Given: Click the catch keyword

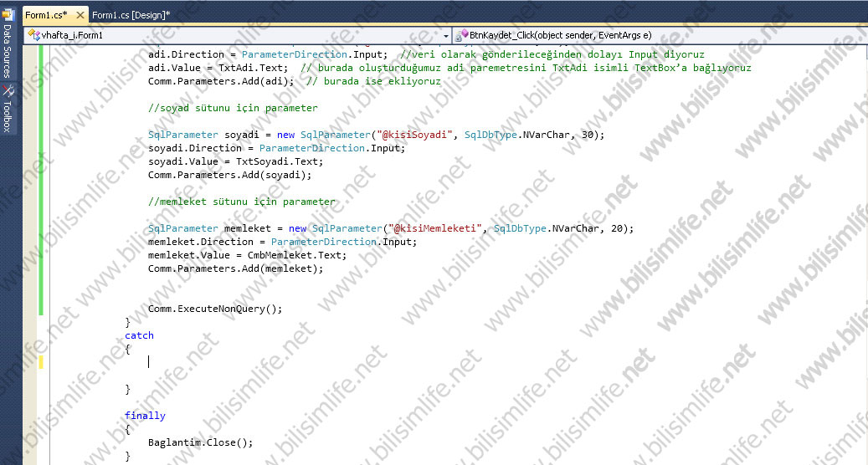Looking at the screenshot, I should point(139,335).
